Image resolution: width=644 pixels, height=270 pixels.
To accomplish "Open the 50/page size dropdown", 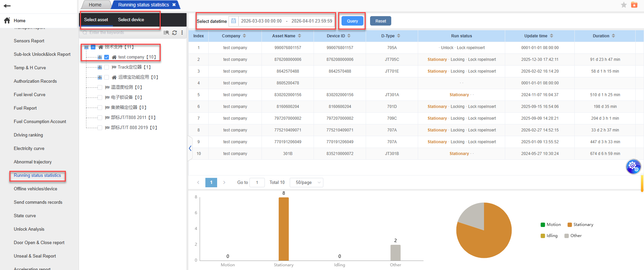I will point(306,183).
